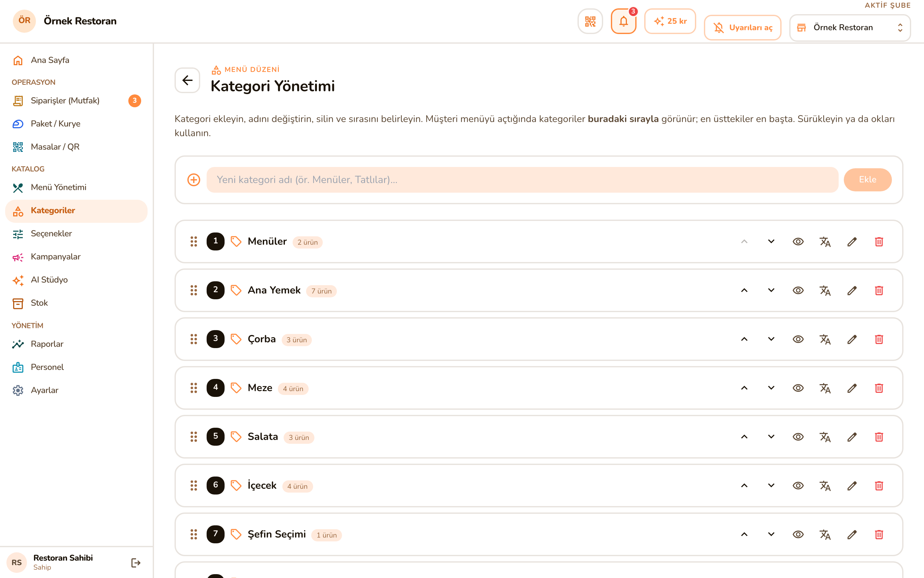Go to Menü Yönetimi in sidebar
The height and width of the screenshot is (578, 924).
[76, 187]
